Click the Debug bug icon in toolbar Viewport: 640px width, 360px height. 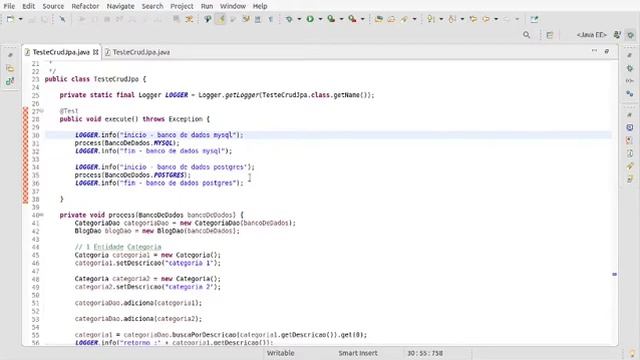point(289,19)
